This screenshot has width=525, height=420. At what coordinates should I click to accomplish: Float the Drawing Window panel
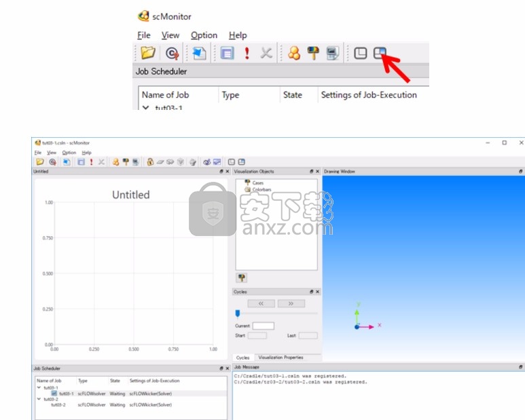pos(521,171)
